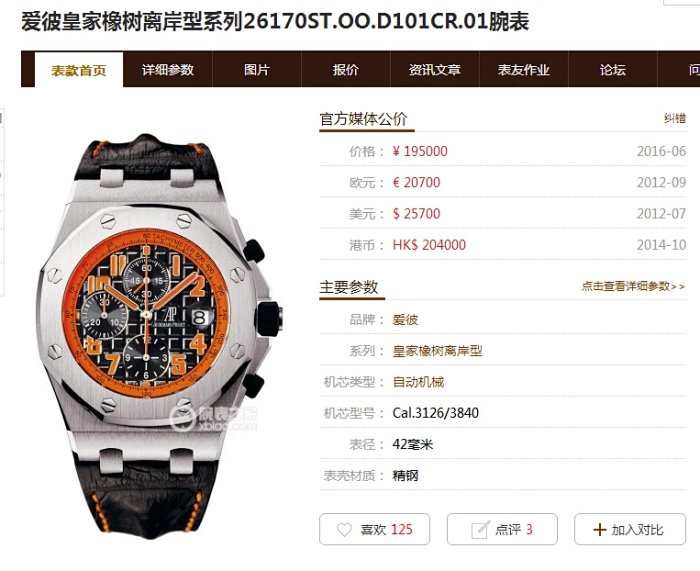Click the 加入对比 button
The height and width of the screenshot is (571, 700).
pyautogui.click(x=630, y=529)
